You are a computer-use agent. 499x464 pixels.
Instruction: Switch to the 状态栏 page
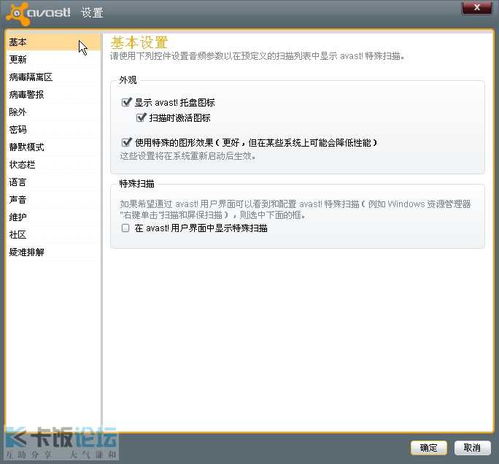tap(53, 165)
